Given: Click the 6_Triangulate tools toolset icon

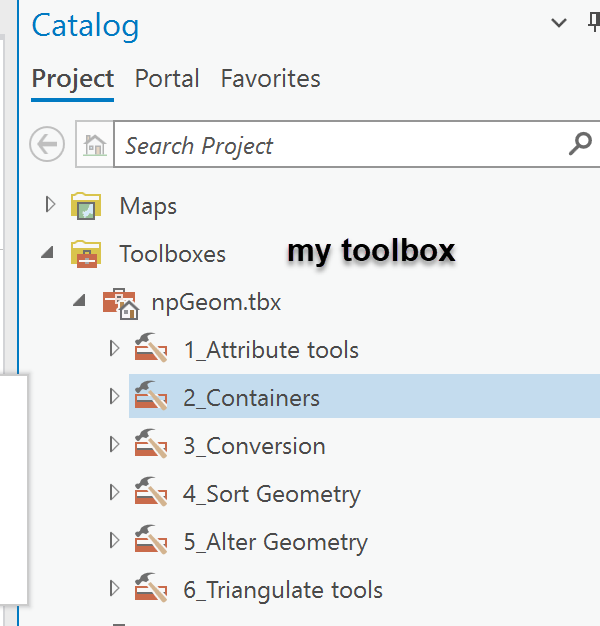Looking at the screenshot, I should click(151, 590).
